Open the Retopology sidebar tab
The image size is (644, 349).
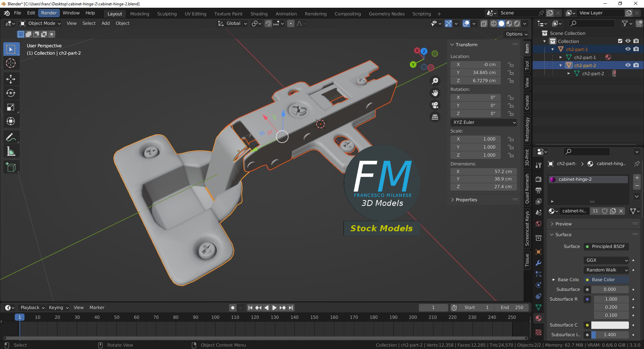[527, 130]
